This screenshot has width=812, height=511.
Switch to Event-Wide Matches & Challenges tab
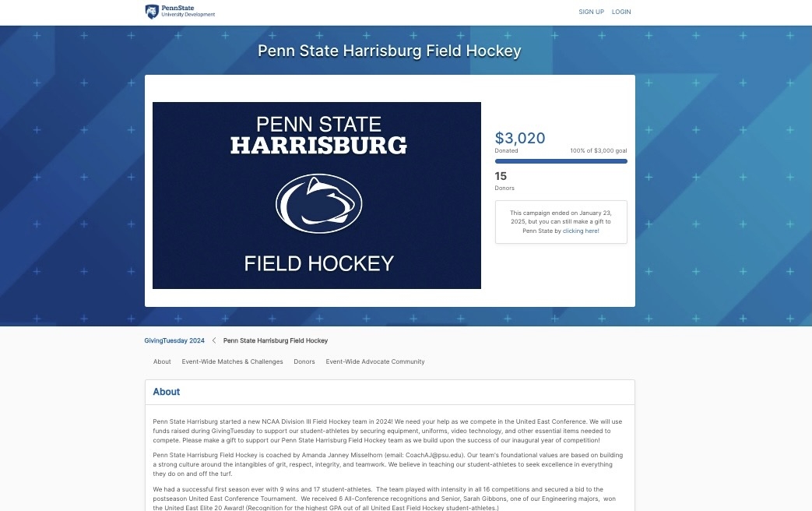point(232,361)
